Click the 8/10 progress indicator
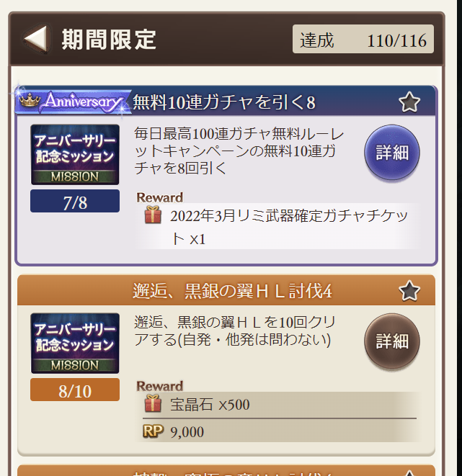This screenshot has width=462, height=476. coord(75,390)
